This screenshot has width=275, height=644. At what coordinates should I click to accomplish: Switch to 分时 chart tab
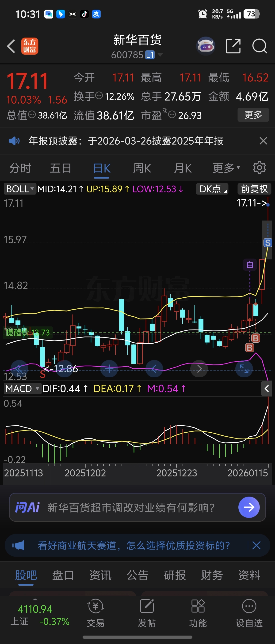[x=20, y=168]
